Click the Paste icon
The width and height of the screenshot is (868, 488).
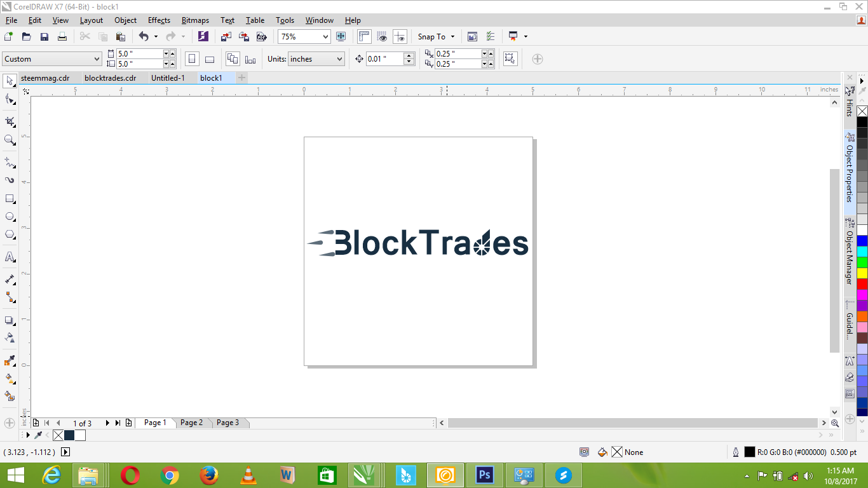pos(121,37)
